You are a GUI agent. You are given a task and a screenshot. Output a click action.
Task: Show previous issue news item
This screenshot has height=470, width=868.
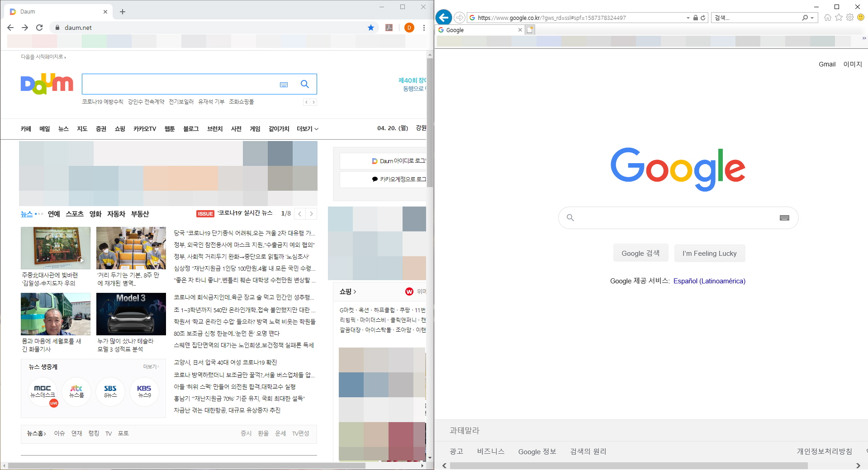(x=299, y=214)
